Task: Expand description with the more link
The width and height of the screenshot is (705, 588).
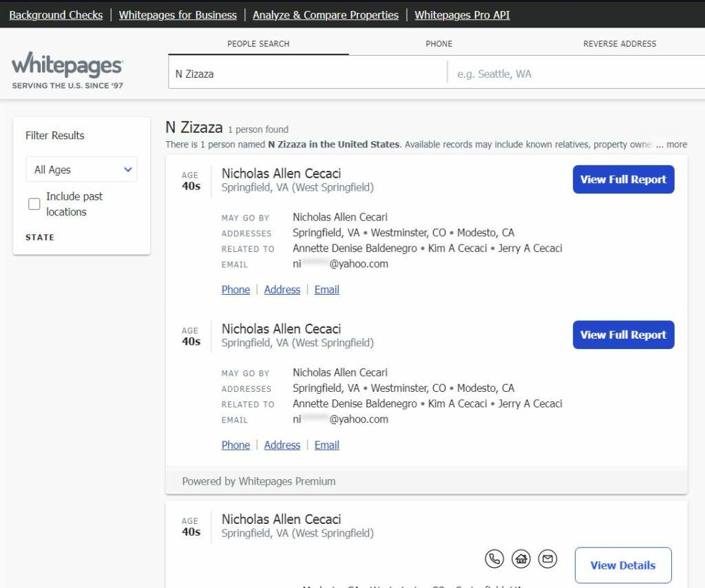Action: 676,145
